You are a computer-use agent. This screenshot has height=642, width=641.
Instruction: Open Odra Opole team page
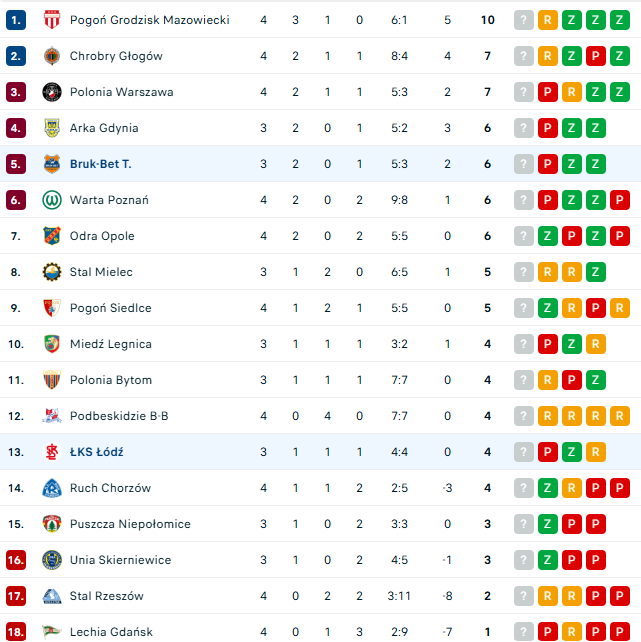coord(102,236)
